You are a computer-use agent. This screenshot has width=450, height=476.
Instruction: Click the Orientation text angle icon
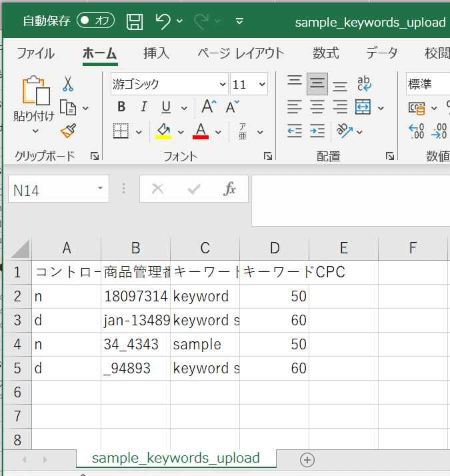pyautogui.click(x=344, y=131)
